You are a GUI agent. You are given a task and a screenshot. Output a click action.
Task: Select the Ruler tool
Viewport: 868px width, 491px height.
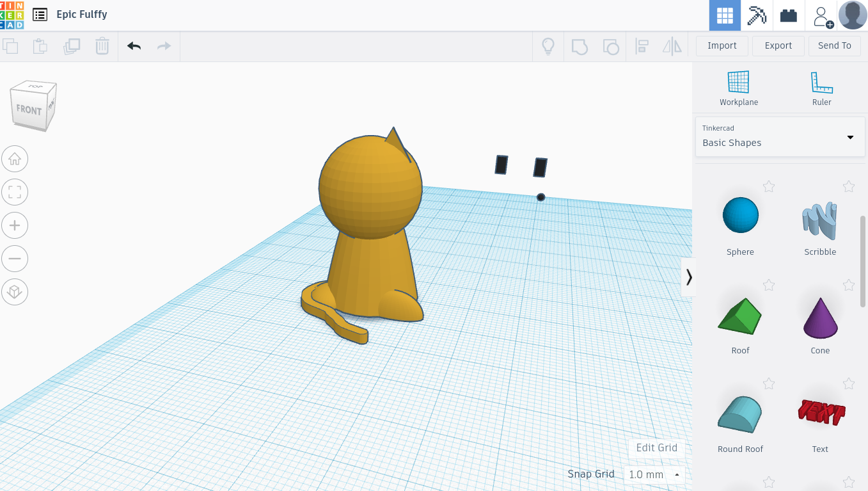click(x=822, y=88)
